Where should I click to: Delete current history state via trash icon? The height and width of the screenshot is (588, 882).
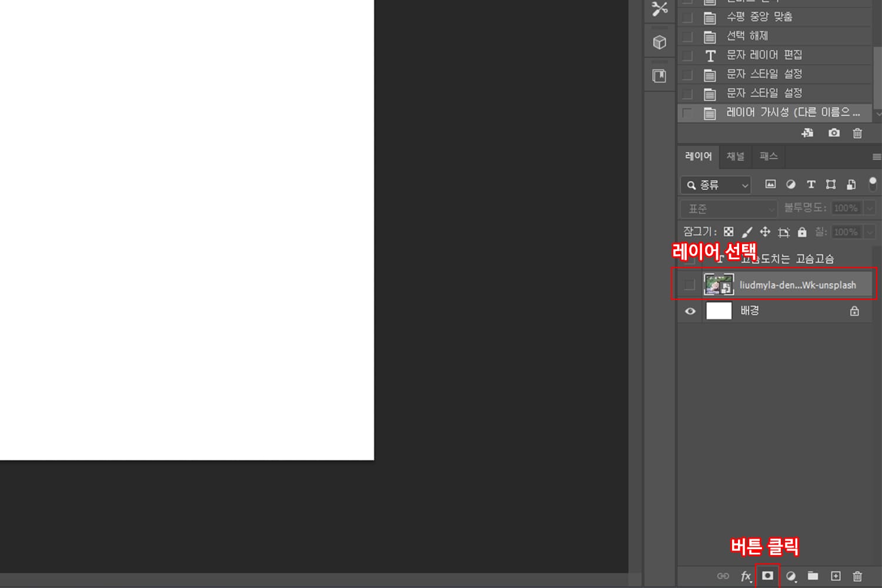pyautogui.click(x=857, y=133)
